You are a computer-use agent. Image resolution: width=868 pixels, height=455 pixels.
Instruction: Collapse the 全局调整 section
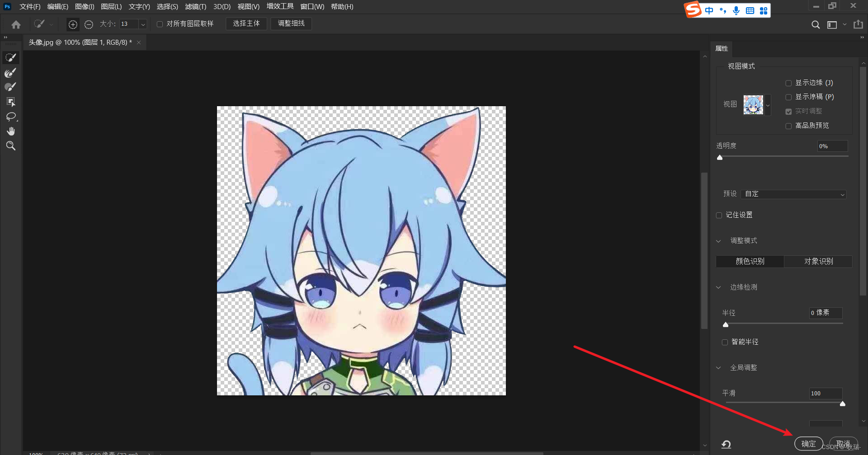718,368
